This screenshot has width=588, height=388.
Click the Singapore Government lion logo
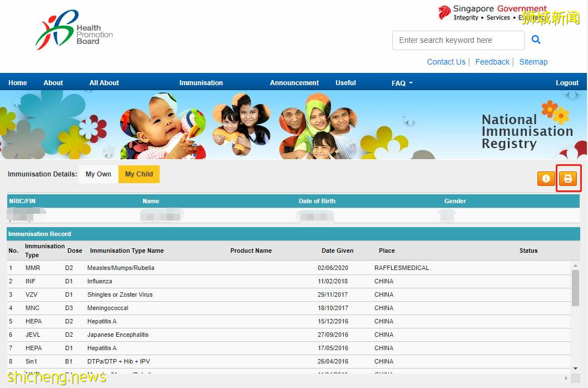[x=444, y=13]
